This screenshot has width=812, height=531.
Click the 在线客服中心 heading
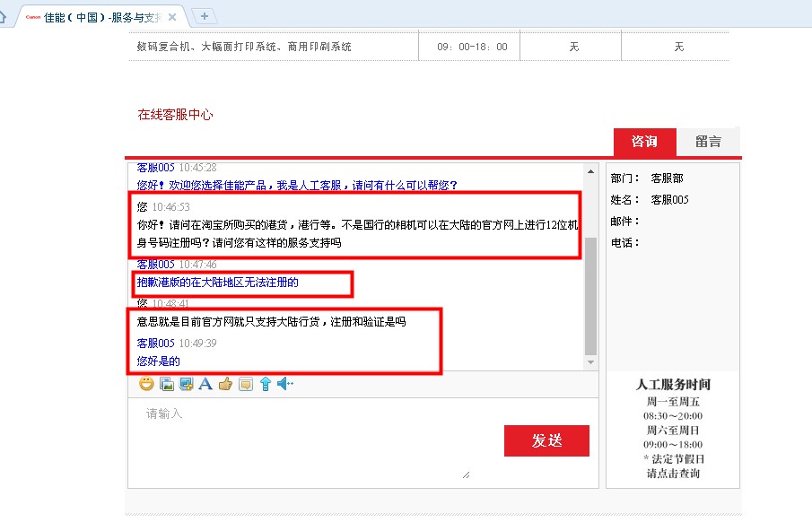click(x=175, y=115)
